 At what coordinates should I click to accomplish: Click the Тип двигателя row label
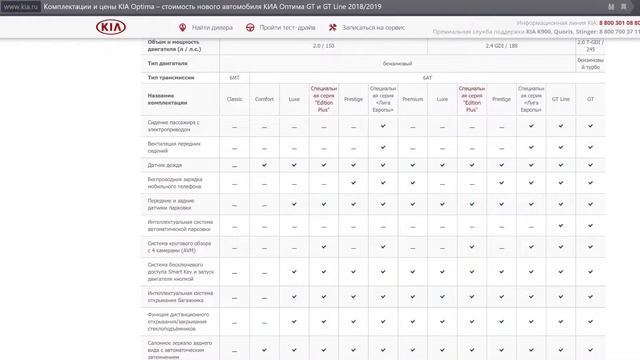point(167,63)
